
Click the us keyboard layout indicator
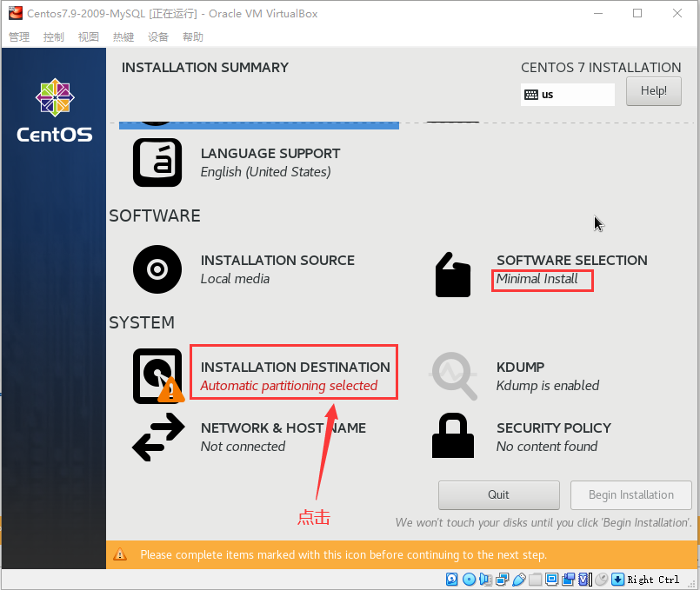pos(568,95)
